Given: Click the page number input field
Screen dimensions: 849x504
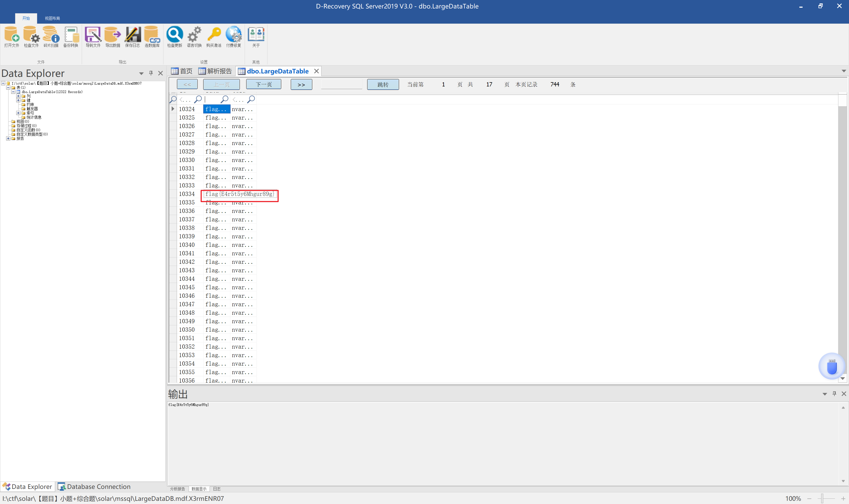Looking at the screenshot, I should (x=341, y=84).
